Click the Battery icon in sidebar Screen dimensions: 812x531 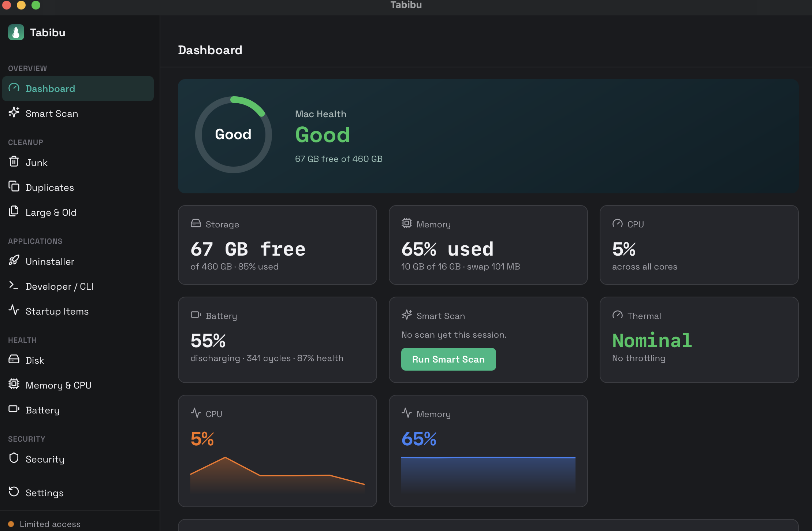[14, 409]
